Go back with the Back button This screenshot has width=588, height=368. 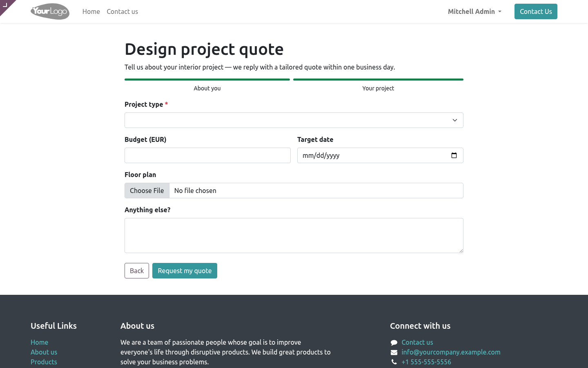pyautogui.click(x=137, y=271)
